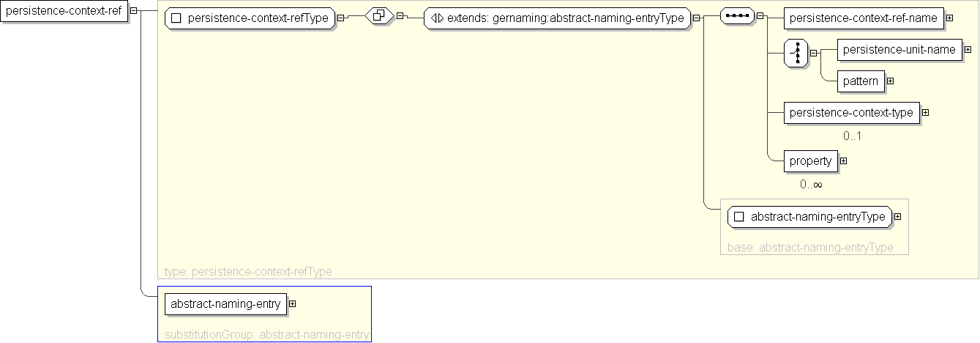The width and height of the screenshot is (980, 343).
Task: Select the persistence-context-type element box
Action: click(x=850, y=113)
